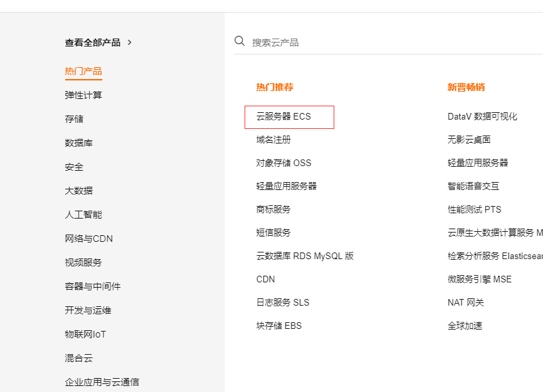Click the 热门推荐 column heading
Screen dimensions: 543x392
pos(274,87)
